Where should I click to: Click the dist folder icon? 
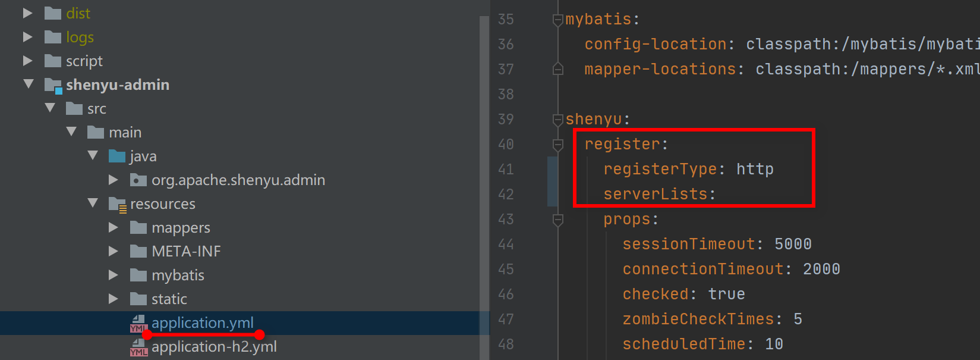(x=53, y=13)
